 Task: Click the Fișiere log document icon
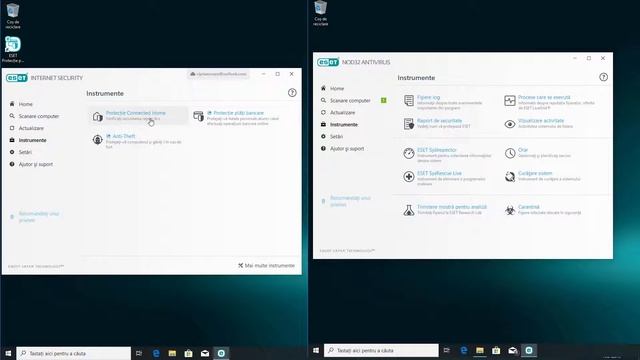tap(409, 100)
